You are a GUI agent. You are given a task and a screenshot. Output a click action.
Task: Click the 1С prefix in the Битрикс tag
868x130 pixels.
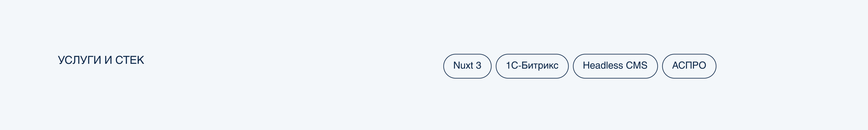[512, 66]
